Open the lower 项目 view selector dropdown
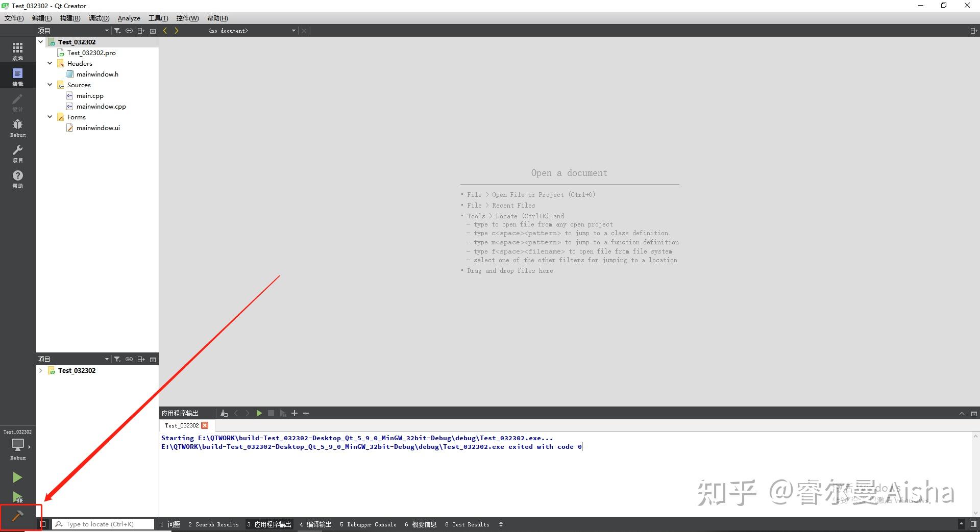This screenshot has height=532, width=980. coord(73,359)
